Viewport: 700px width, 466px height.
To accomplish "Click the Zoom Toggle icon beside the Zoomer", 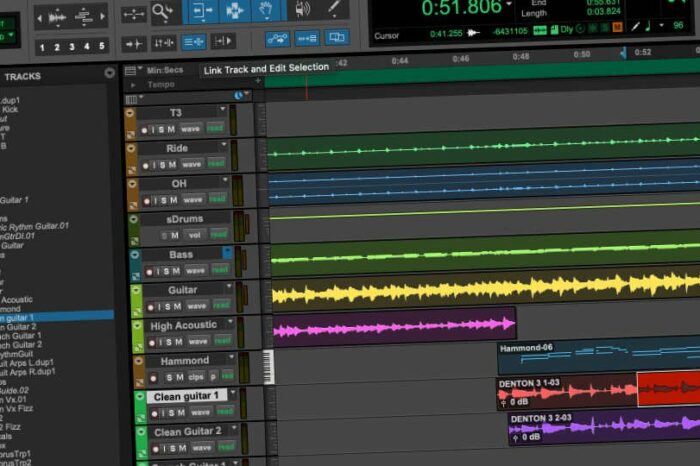I will [134, 15].
